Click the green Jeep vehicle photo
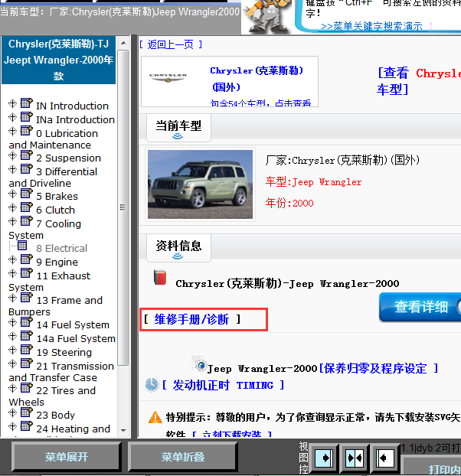Screen dimensions: 461x476 tap(200, 184)
